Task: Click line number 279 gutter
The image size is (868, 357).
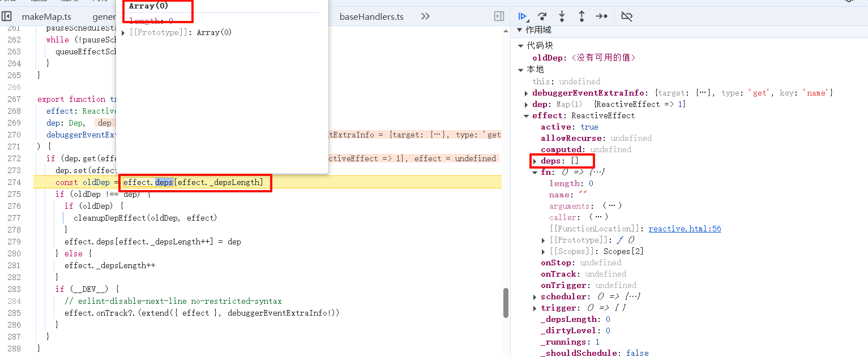Action: tap(14, 242)
